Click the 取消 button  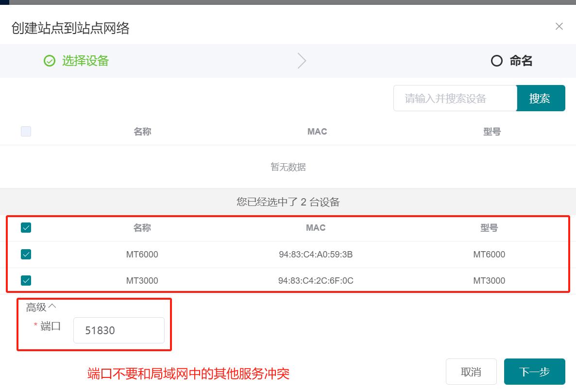tap(471, 371)
